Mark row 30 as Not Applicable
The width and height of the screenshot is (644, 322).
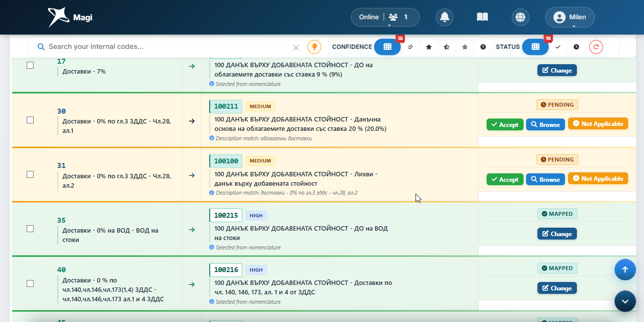tap(598, 124)
